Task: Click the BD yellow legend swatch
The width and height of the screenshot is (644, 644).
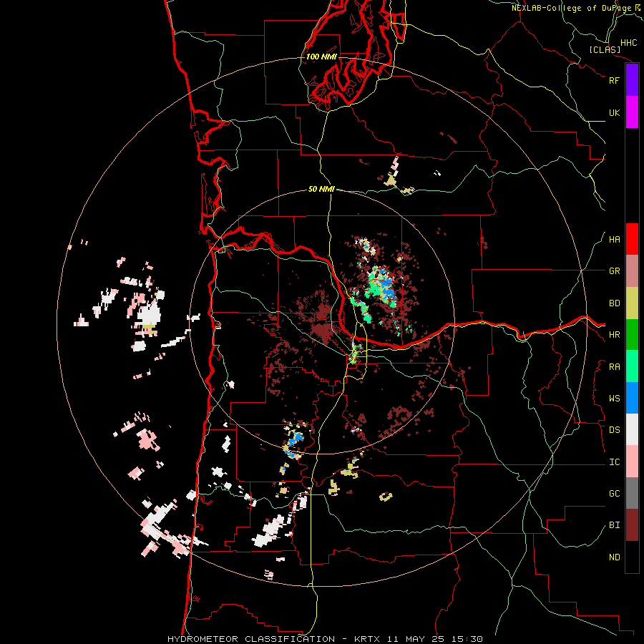Action: [x=632, y=303]
